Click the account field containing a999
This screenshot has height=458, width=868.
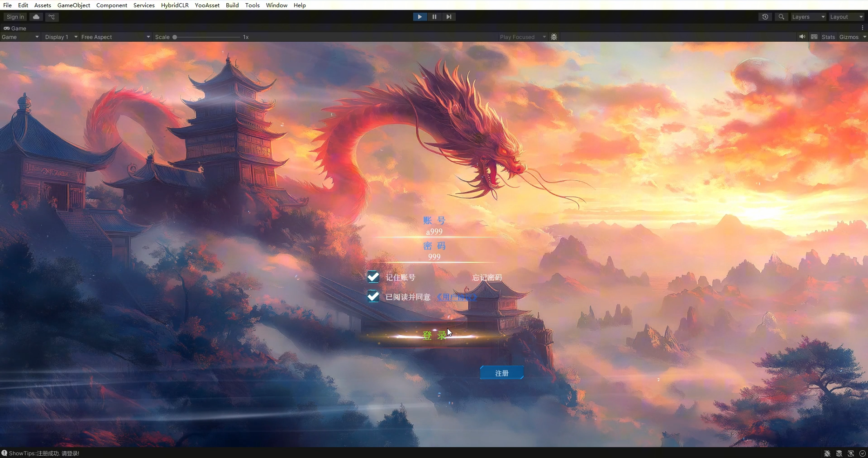[x=434, y=231]
